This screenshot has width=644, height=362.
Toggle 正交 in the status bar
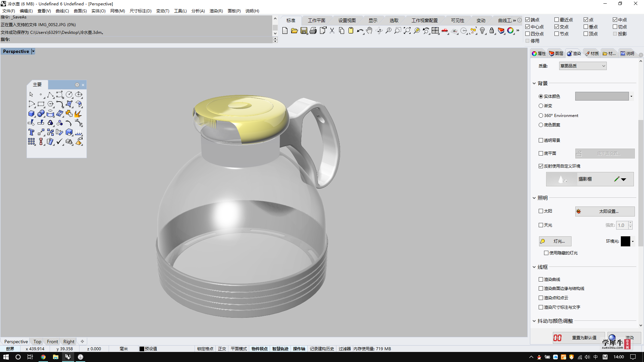(x=222, y=349)
